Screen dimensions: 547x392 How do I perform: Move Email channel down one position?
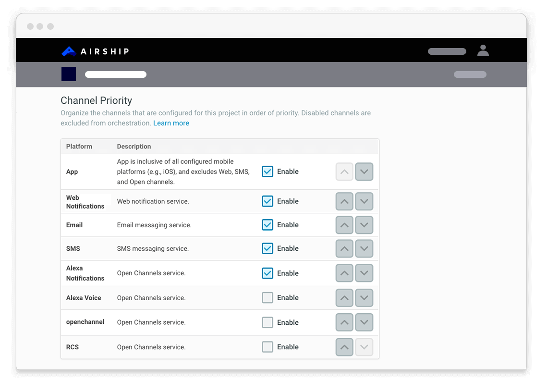pyautogui.click(x=364, y=225)
